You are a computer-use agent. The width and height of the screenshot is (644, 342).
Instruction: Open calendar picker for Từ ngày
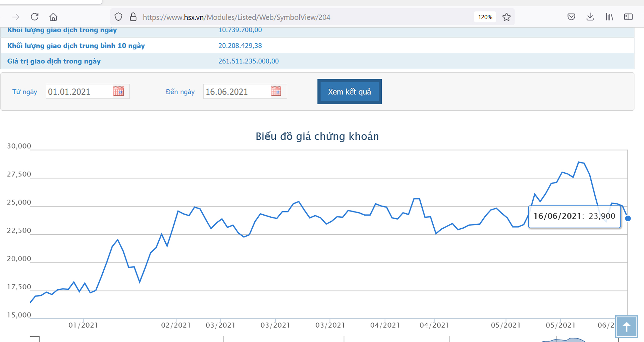(x=118, y=91)
